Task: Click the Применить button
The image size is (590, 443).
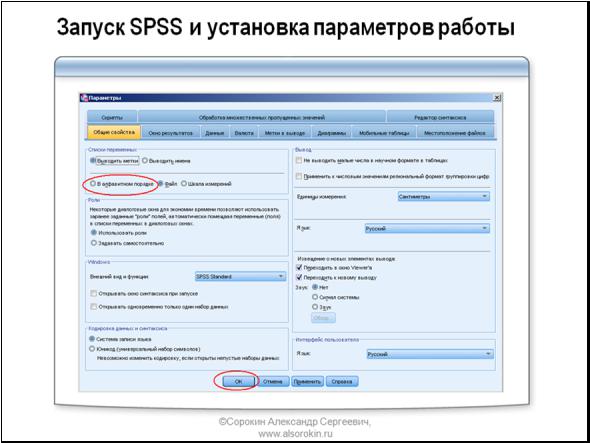Action: click(x=308, y=381)
